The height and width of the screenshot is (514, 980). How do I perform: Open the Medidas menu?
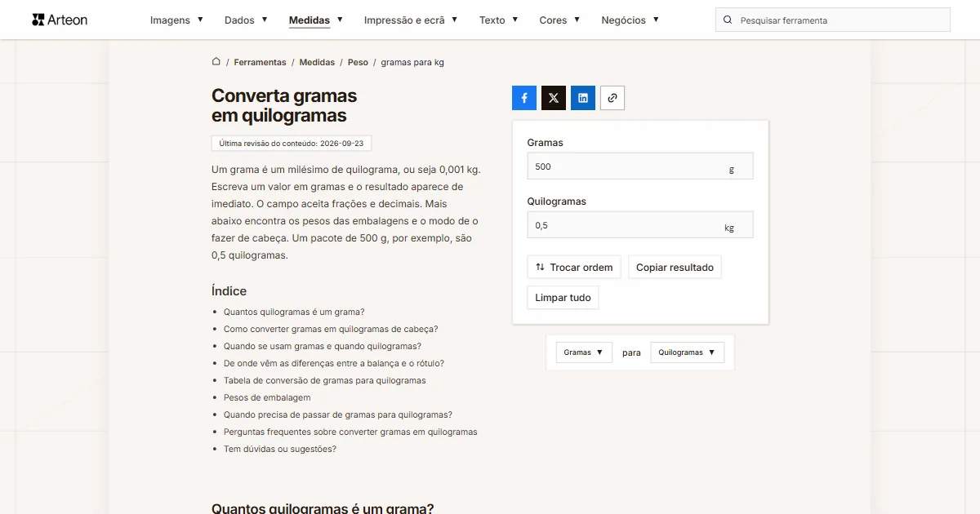point(315,20)
